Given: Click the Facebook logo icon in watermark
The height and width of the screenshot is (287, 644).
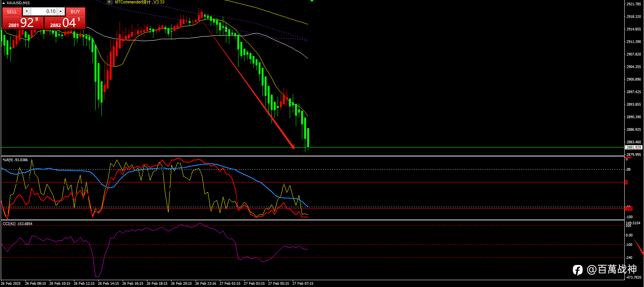Looking at the screenshot, I should click(x=578, y=270).
